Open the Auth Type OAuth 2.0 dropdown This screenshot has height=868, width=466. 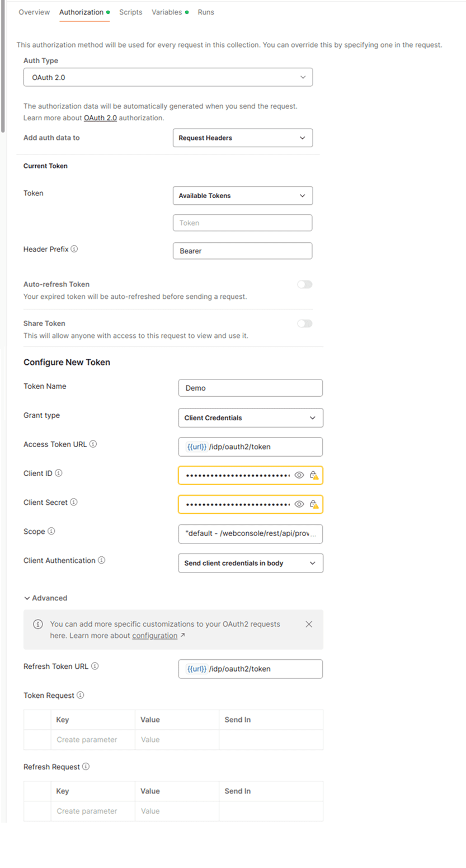click(168, 77)
